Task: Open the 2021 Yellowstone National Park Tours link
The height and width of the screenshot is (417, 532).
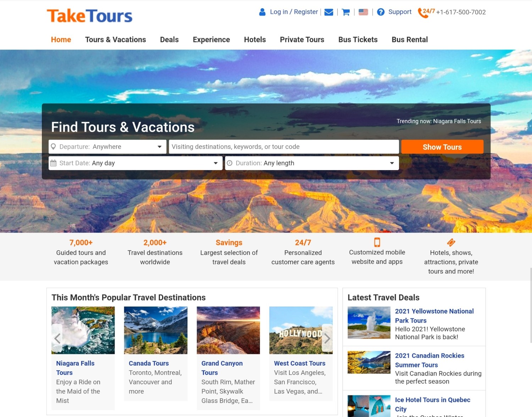Action: click(434, 316)
